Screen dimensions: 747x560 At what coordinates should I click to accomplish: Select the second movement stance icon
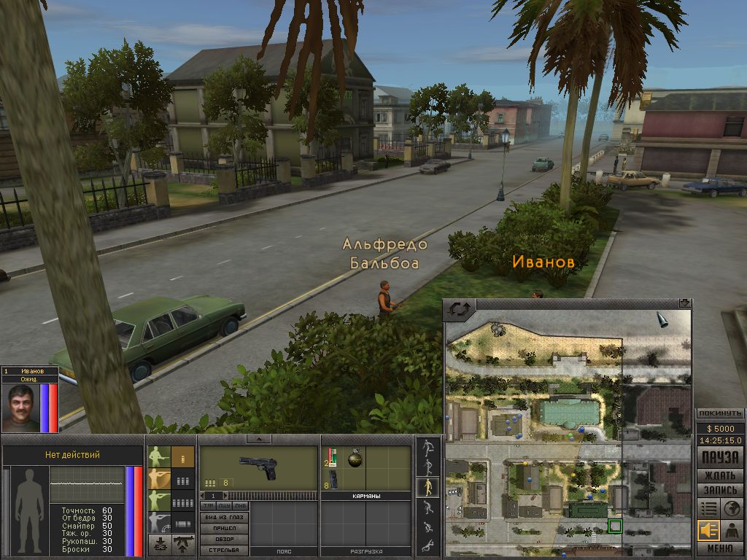[427, 467]
